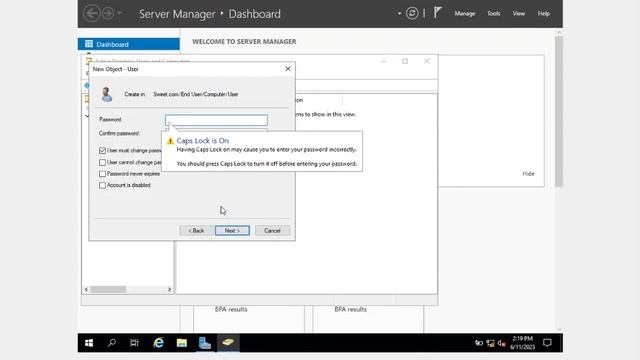Refresh the Server Manager dashboard

pyautogui.click(x=412, y=13)
